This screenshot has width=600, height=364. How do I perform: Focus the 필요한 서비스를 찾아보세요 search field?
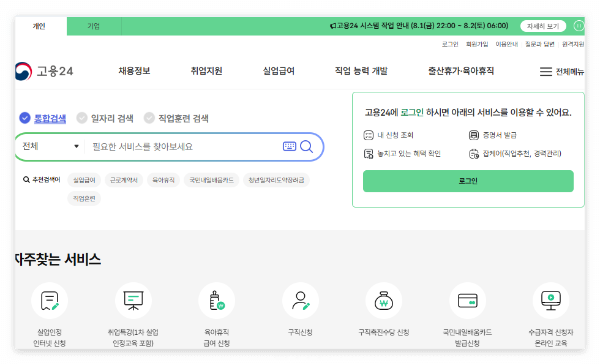(x=184, y=147)
